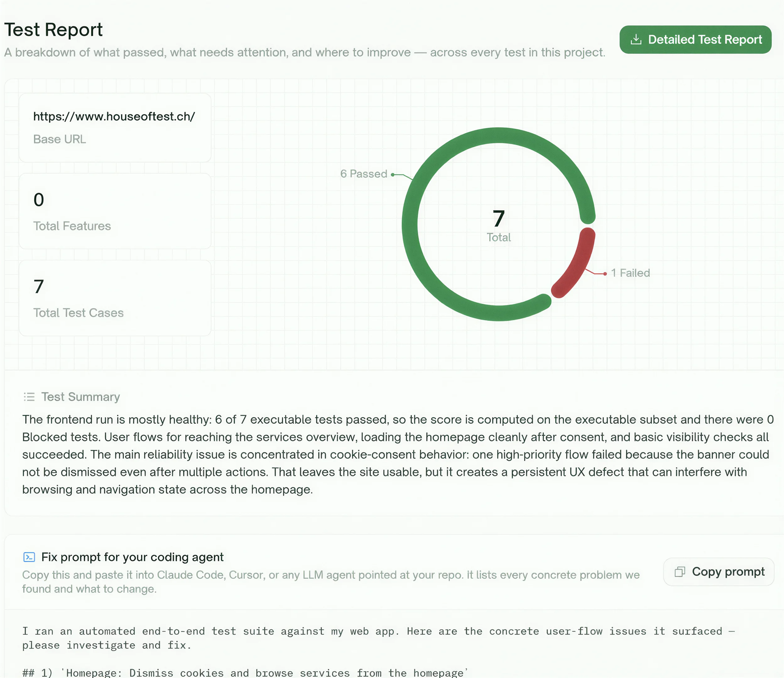Click the 'Base URL' caption
This screenshot has height=678, width=784.
tap(60, 139)
